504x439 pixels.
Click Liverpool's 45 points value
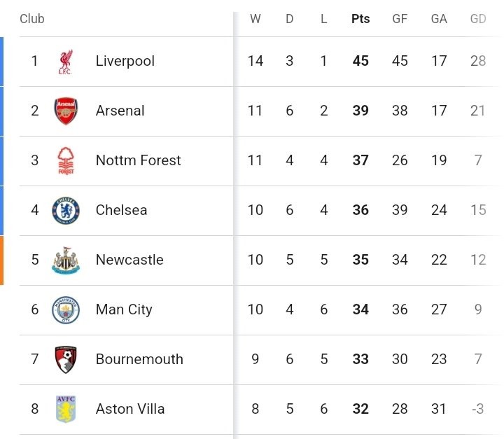pyautogui.click(x=360, y=62)
